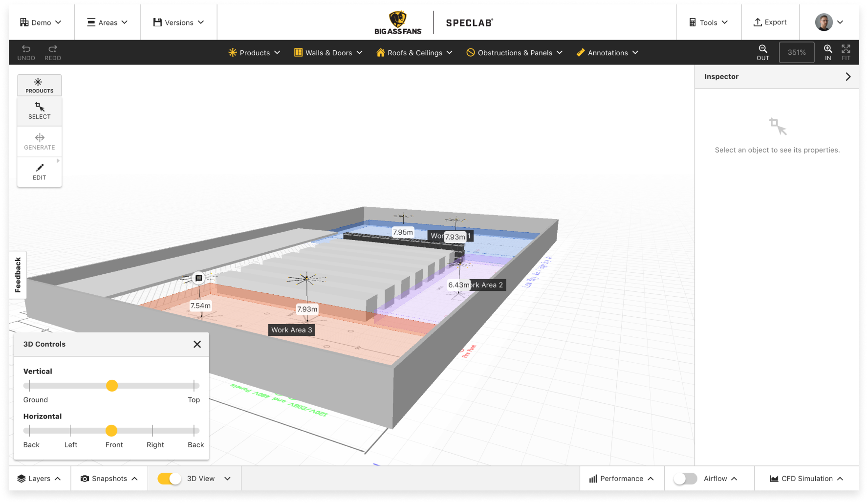
Task: Toggle the 3D View switch off
Action: click(x=169, y=479)
